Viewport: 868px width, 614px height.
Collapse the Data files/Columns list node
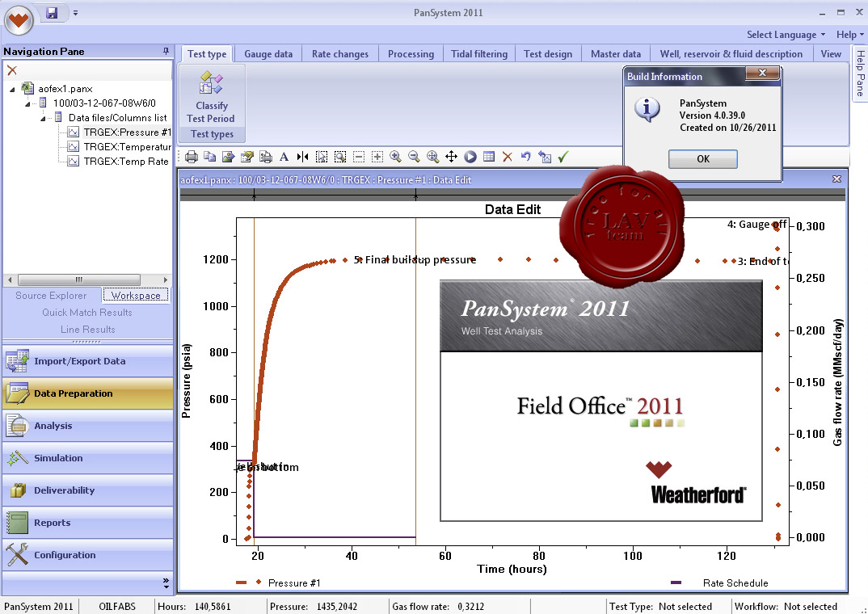coord(43,118)
